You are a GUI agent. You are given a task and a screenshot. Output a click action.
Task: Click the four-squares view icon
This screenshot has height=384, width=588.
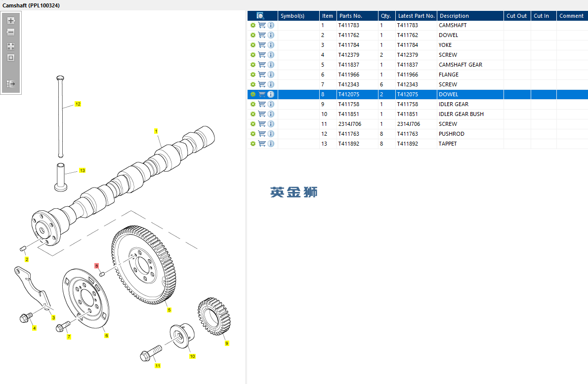pos(11,46)
